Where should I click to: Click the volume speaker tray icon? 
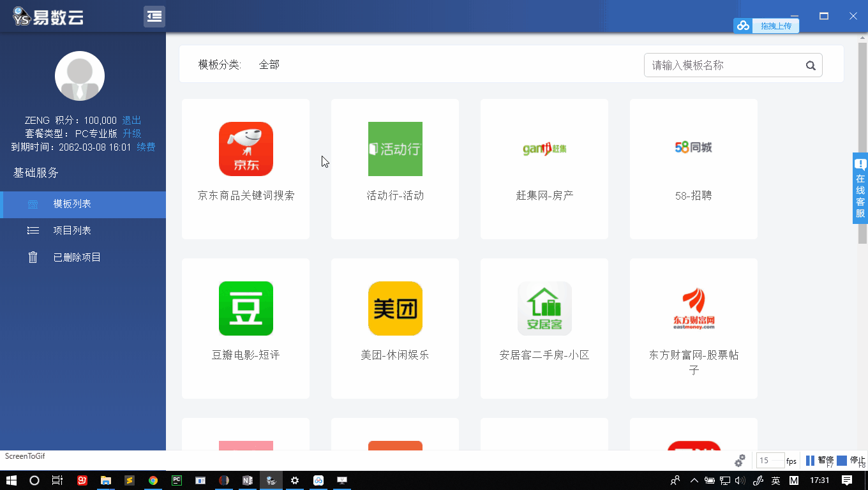pos(740,480)
